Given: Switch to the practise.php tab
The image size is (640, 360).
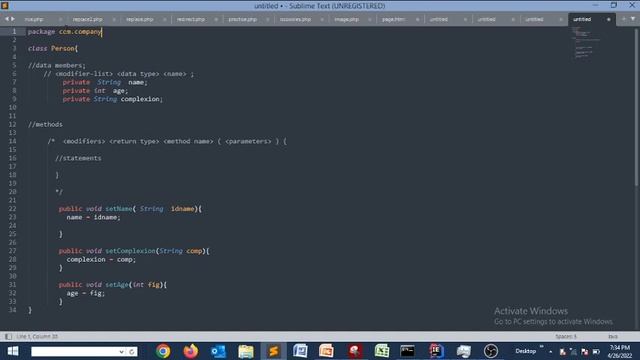Looking at the screenshot, I should point(242,19).
